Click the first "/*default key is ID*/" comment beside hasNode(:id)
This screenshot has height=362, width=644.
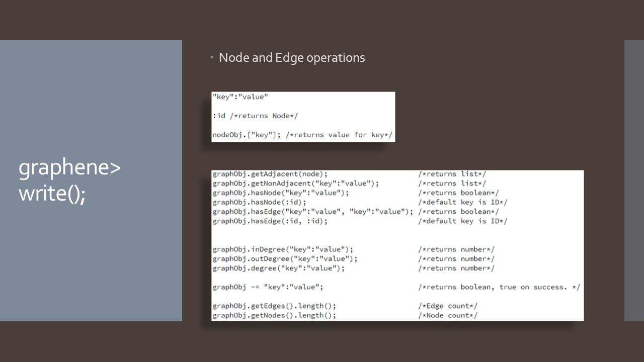click(x=463, y=202)
